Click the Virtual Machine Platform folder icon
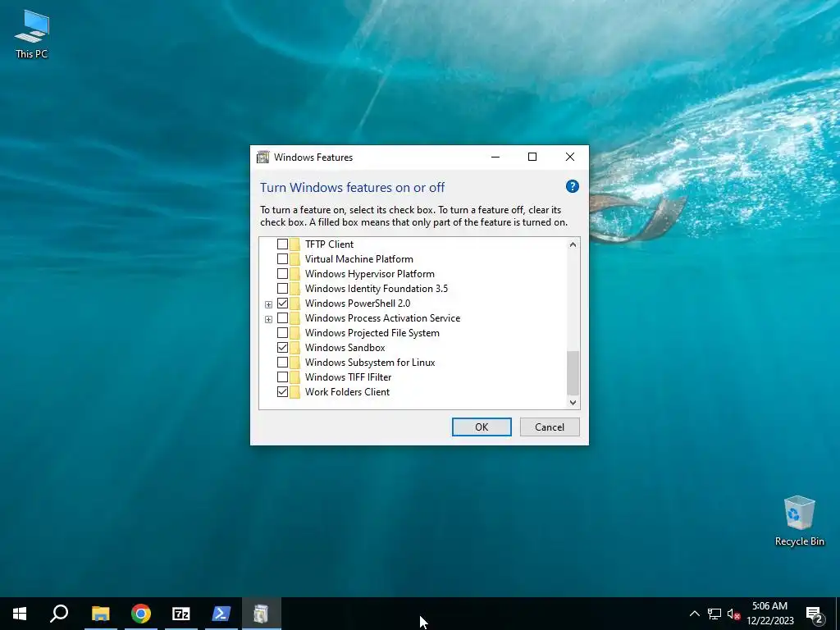The image size is (840, 630). coord(294,258)
